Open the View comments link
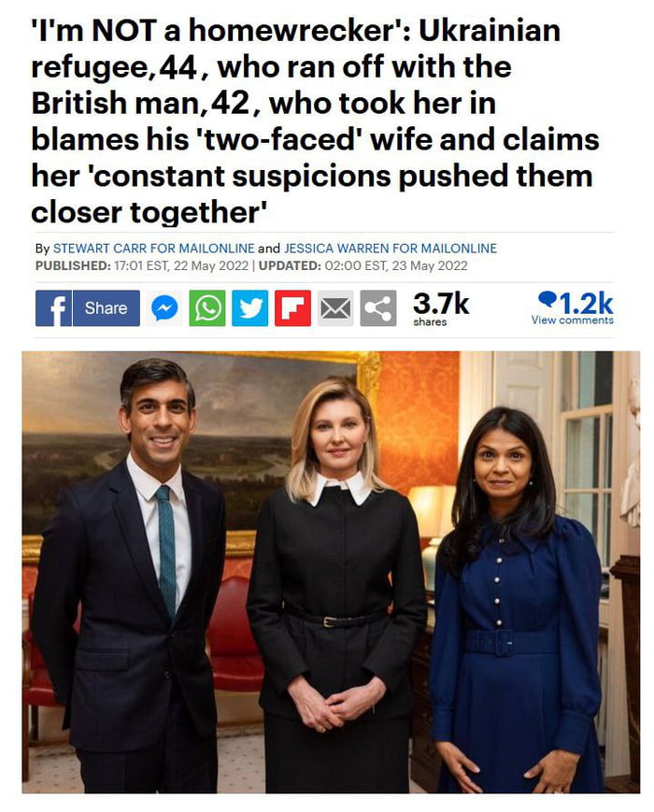 pyautogui.click(x=572, y=321)
